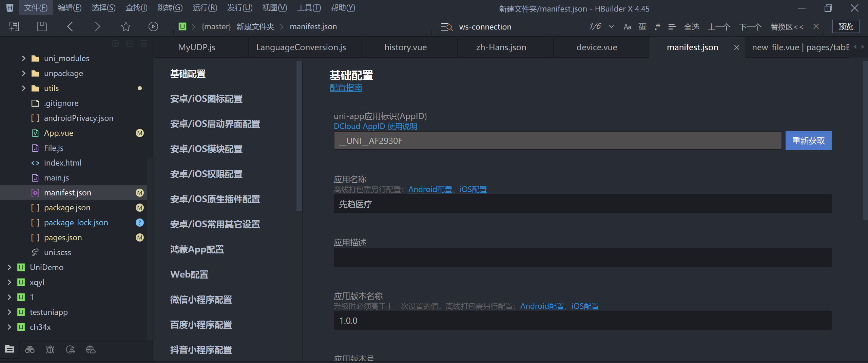Screen dimensions: 868x363
Task: Click the Git sync icon at bottom left
Action: coord(70,349)
